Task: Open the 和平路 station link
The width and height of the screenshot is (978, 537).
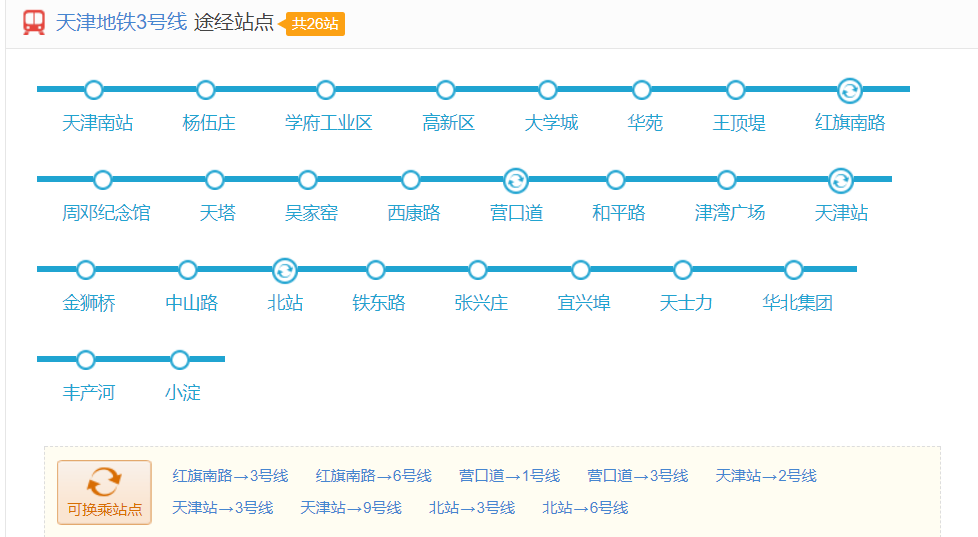Action: coord(619,213)
